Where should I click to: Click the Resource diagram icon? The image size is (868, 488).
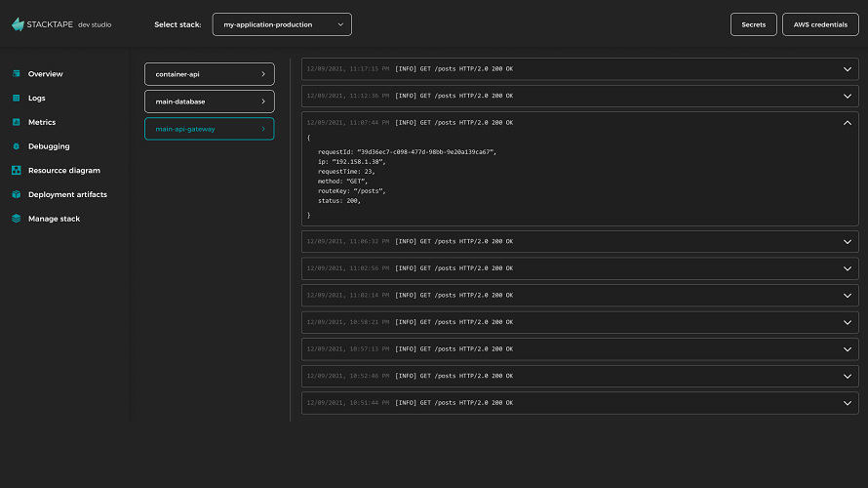(17, 171)
